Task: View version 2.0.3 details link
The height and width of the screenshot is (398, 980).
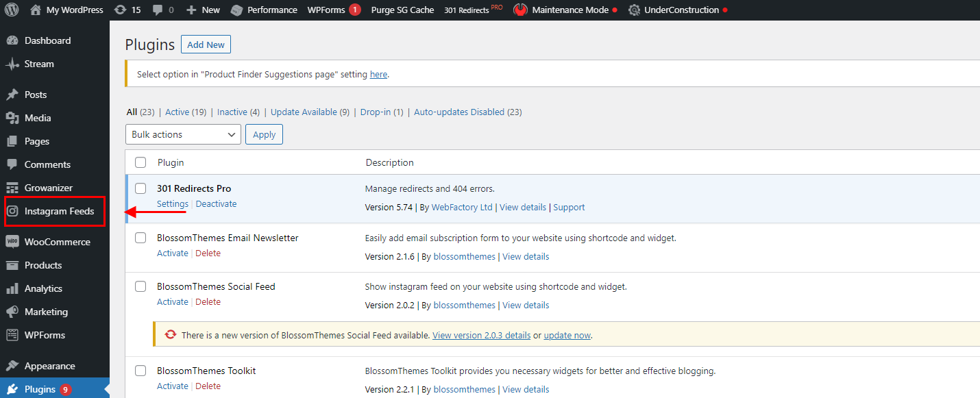Action: 482,335
